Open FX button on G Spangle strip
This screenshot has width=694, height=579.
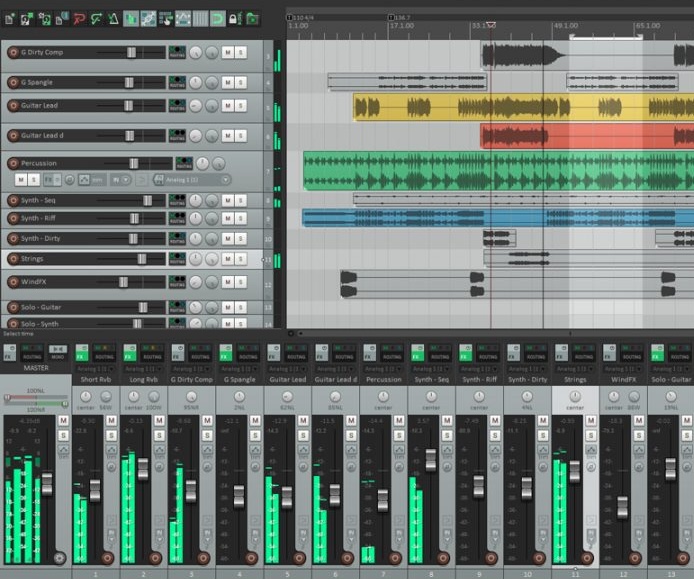(226, 352)
